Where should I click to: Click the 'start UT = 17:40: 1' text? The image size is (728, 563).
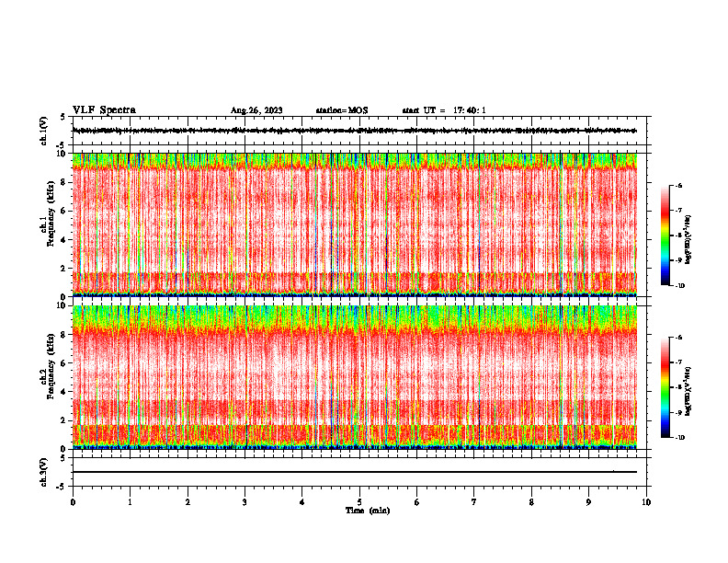[x=444, y=110]
